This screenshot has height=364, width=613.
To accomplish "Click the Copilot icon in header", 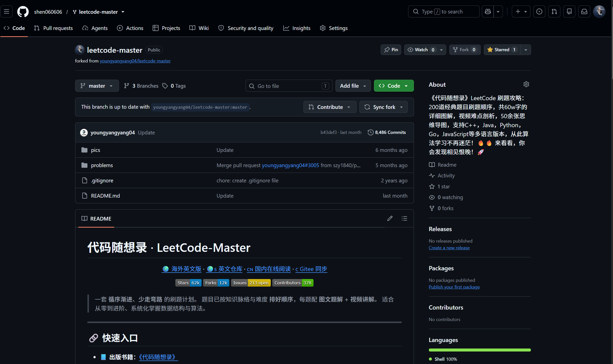I will click(488, 12).
